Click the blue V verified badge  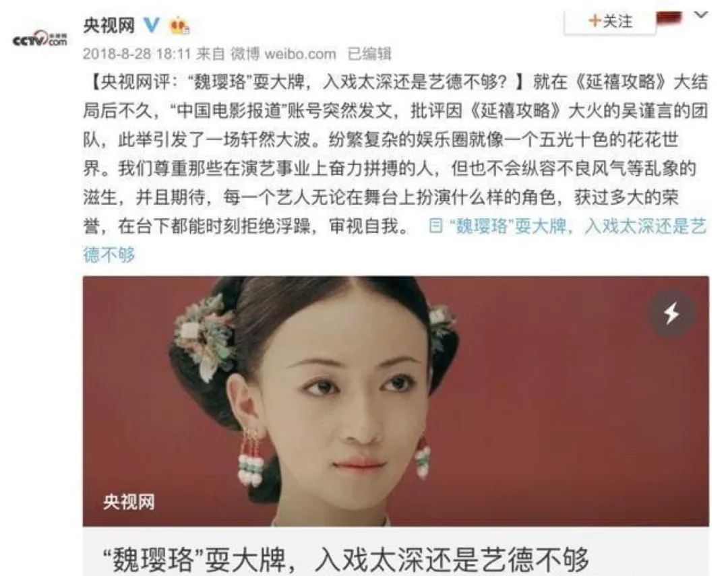[152, 25]
